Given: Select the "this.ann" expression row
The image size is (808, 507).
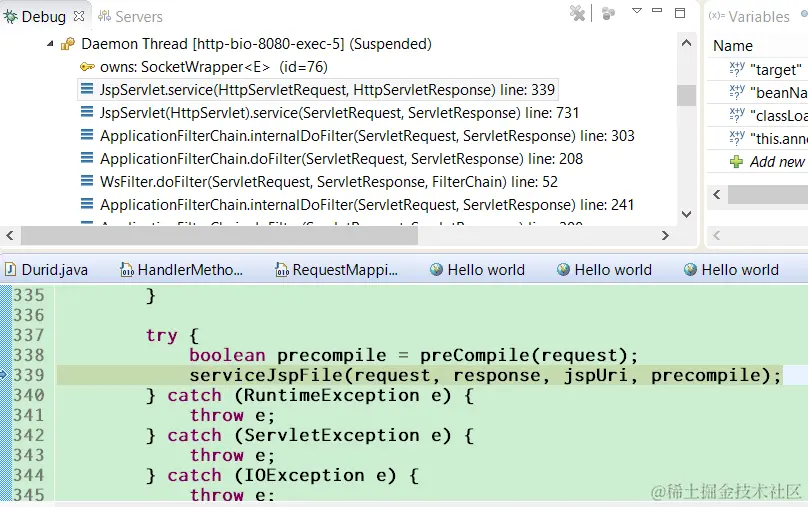Looking at the screenshot, I should pos(758,139).
